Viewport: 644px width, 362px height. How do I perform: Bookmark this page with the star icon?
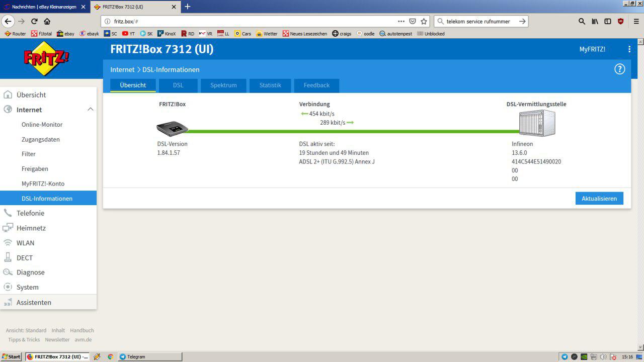pos(424,21)
